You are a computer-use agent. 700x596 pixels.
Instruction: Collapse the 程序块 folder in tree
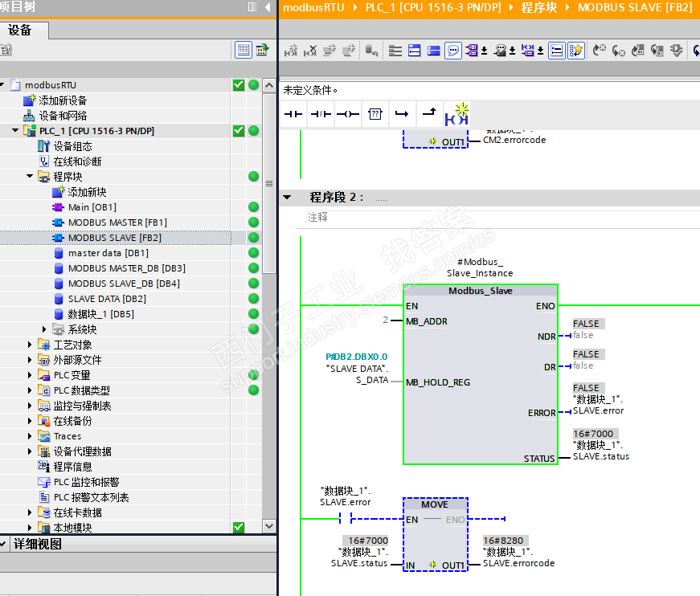[31, 177]
